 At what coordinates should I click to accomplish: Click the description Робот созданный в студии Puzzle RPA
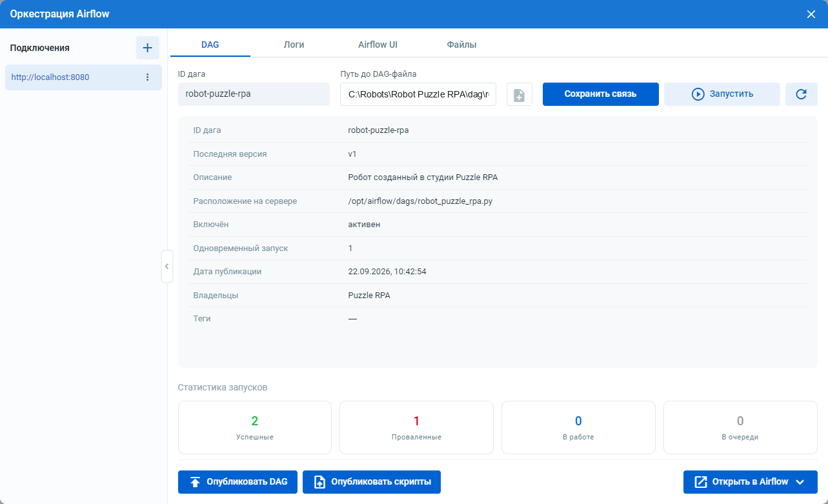coord(423,177)
